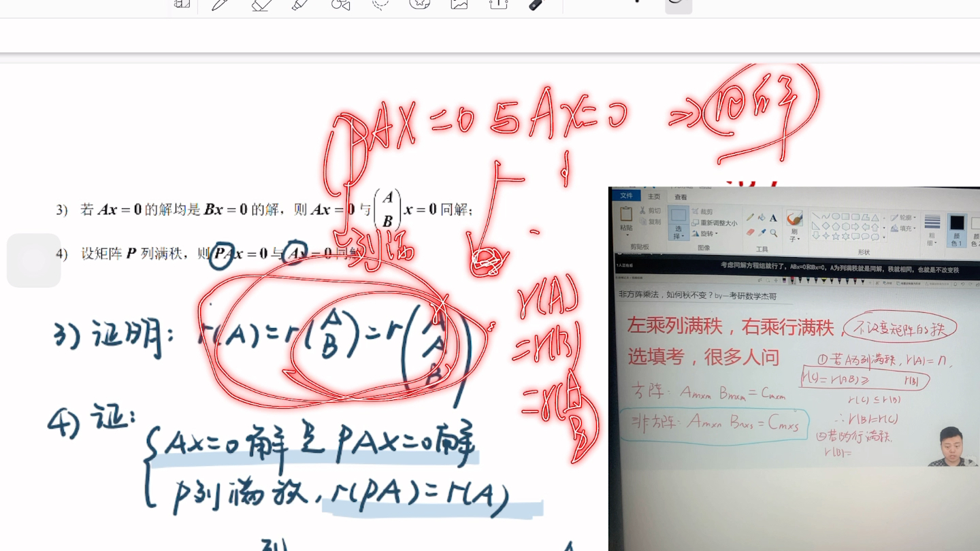
Task: Open the 粗细 line thickness dropdown in Paint
Action: point(932,229)
